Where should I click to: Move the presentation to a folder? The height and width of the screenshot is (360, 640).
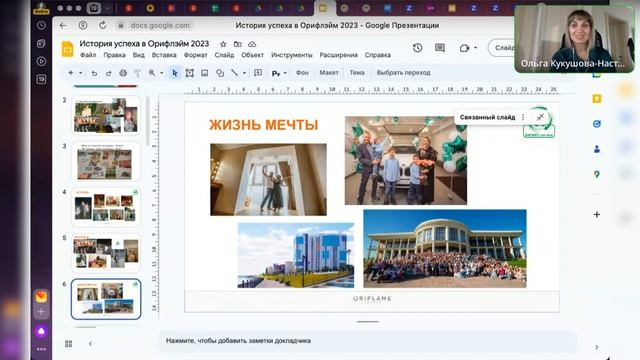(238, 44)
